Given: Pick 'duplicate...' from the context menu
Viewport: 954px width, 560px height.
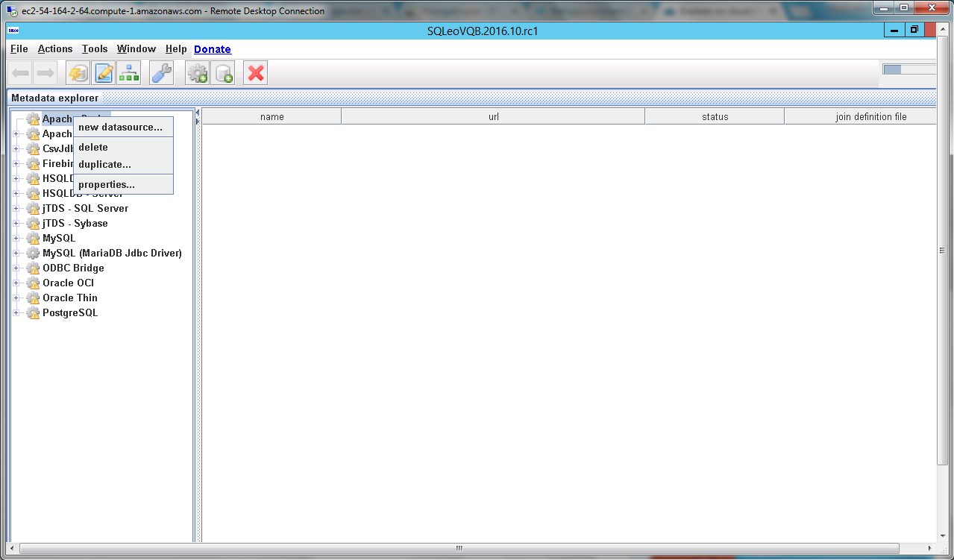Looking at the screenshot, I should (x=104, y=165).
